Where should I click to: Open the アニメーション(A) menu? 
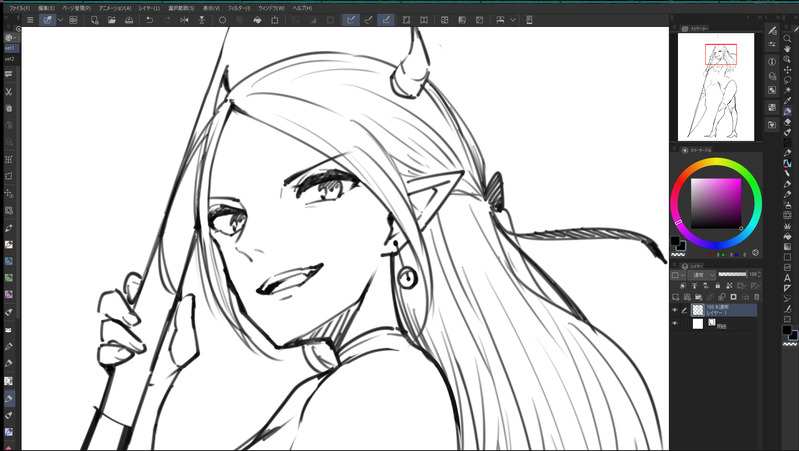coord(115,8)
